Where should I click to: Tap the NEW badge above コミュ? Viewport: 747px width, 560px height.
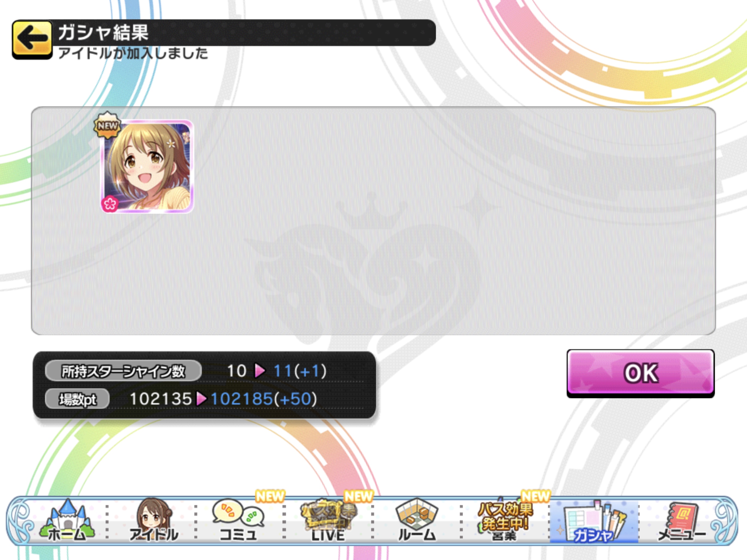tap(270, 496)
